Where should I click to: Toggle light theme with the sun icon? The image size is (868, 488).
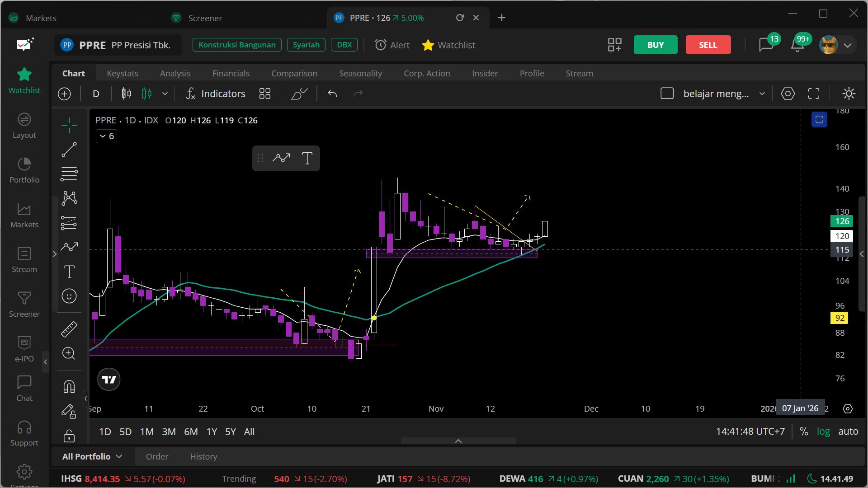click(x=849, y=94)
